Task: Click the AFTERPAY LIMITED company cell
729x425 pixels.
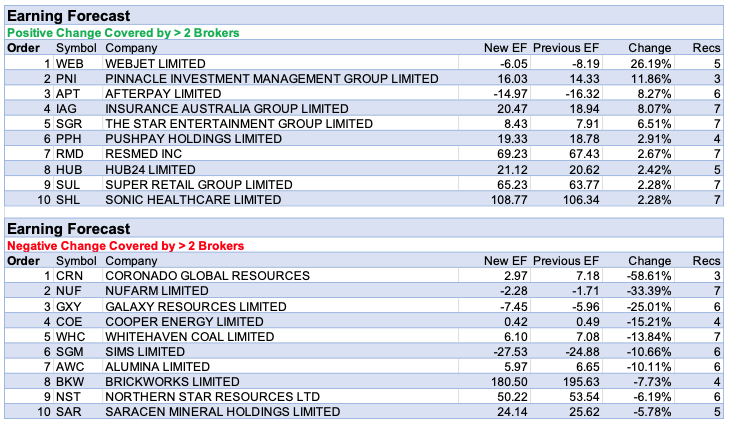Action: click(156, 91)
